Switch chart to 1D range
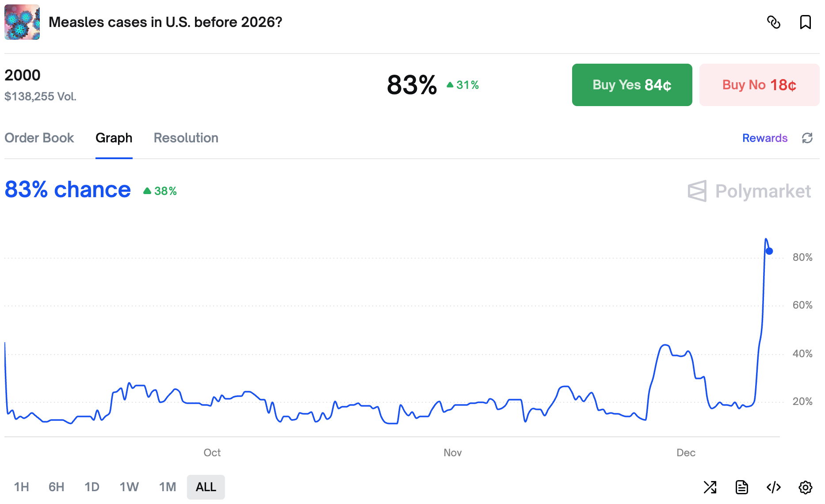Viewport: 825px width, 504px height. pos(92,487)
